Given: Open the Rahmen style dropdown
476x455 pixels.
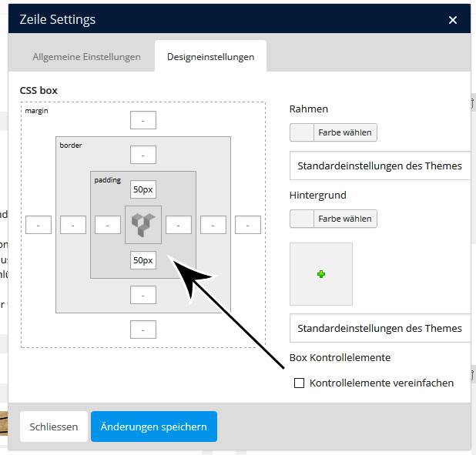Looking at the screenshot, I should tap(380, 166).
